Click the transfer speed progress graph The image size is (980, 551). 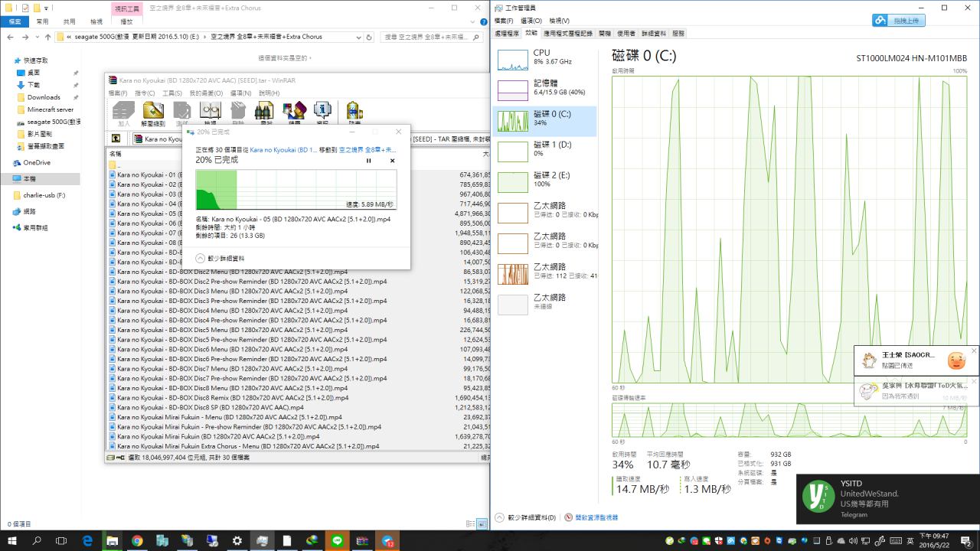tap(296, 189)
